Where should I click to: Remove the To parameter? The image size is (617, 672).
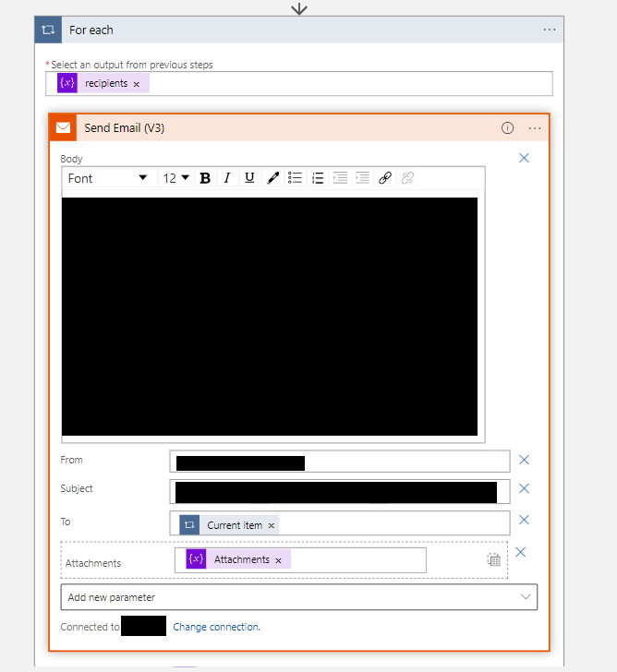[524, 520]
